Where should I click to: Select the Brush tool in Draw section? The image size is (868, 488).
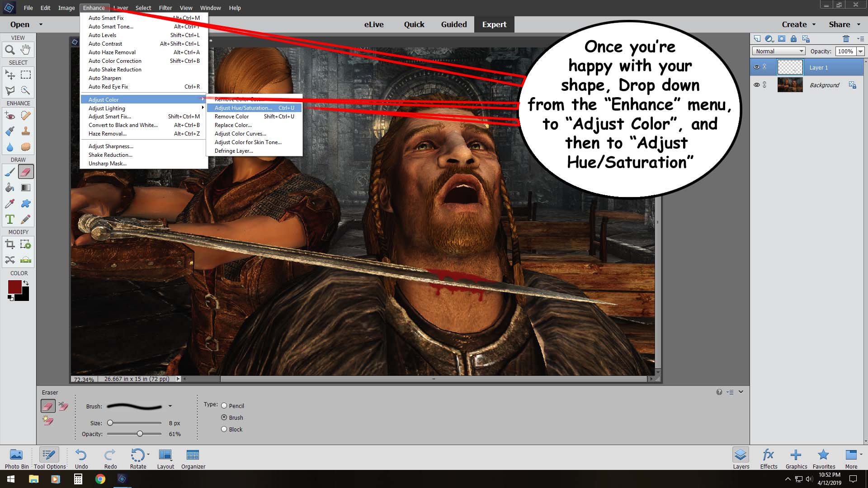10,172
